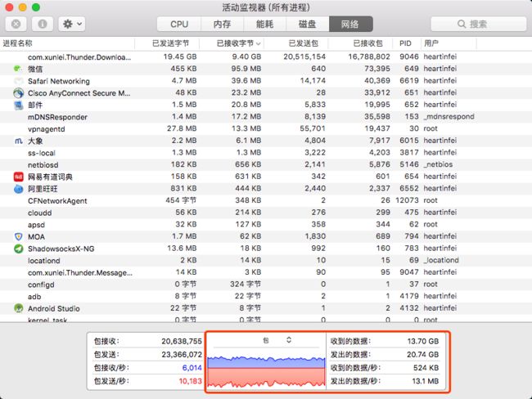
Task: Sort by 用户 column header
Action: pos(449,43)
